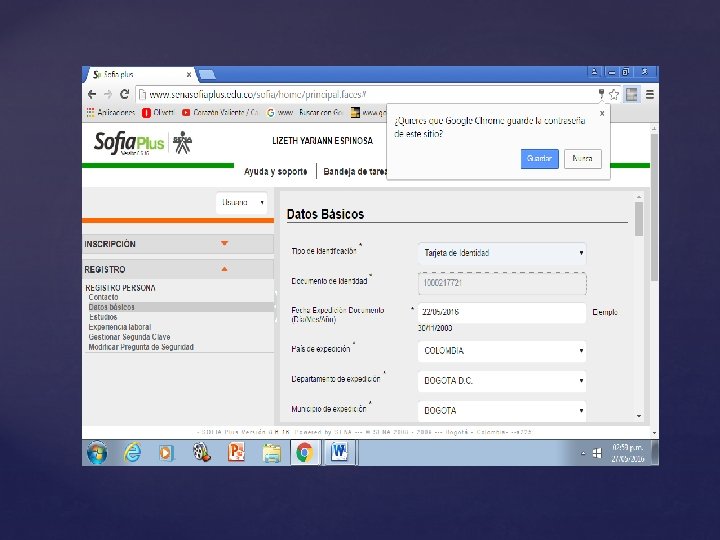Close the Sofia plus tab
720x540 pixels.
tap(189, 74)
